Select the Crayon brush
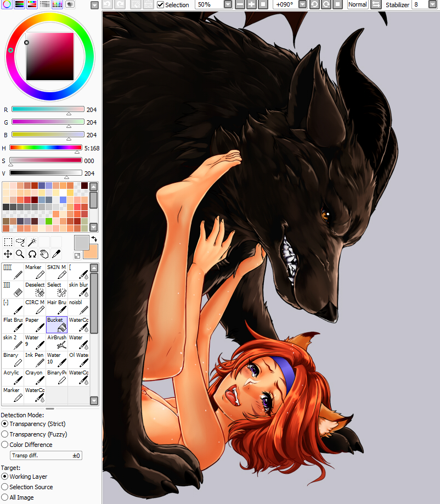The height and width of the screenshot is (504, 440). (x=35, y=377)
